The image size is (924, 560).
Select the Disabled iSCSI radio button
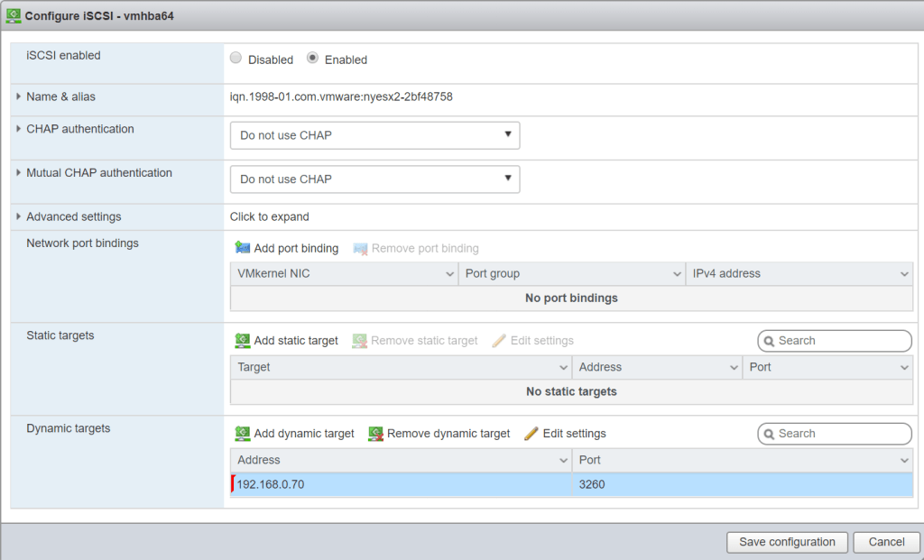pos(236,59)
